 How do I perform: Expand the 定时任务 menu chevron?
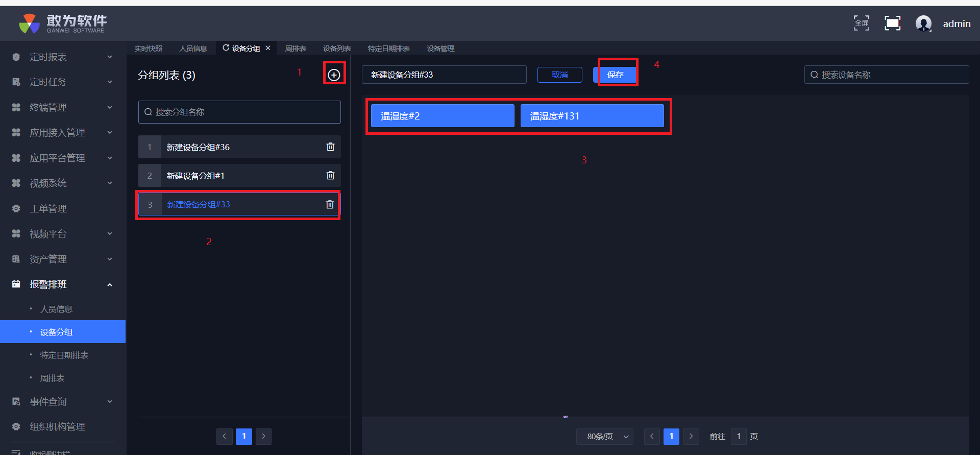[110, 82]
